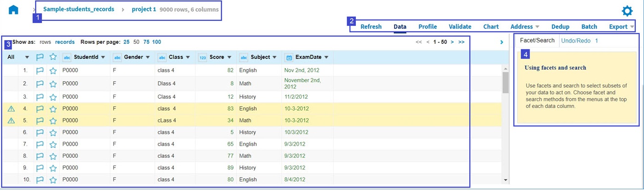Switch to the Profile tab
Image resolution: width=644 pixels, height=191 pixels.
pos(427,27)
